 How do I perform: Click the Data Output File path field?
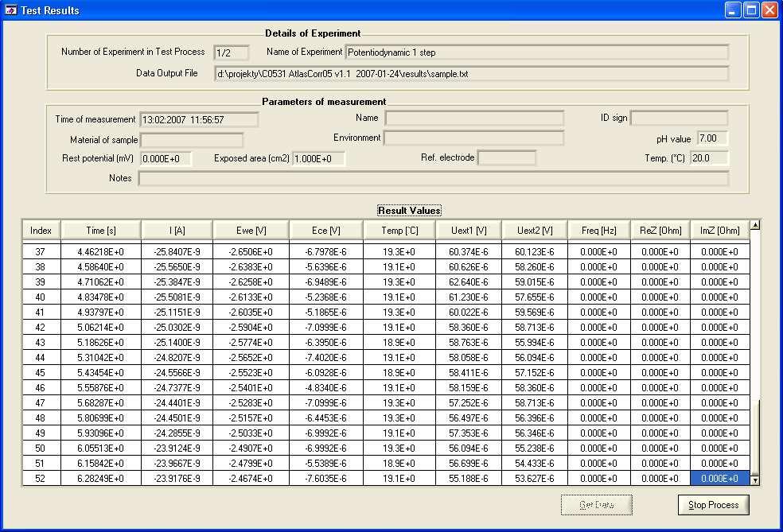coord(471,74)
